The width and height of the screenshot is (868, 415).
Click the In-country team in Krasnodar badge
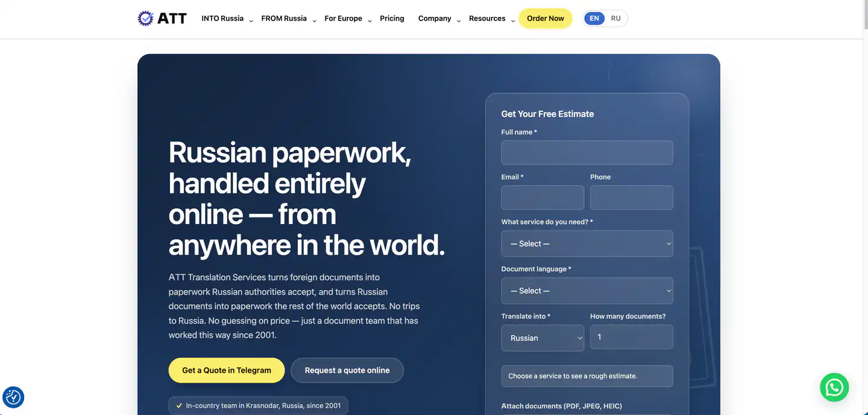coord(259,405)
